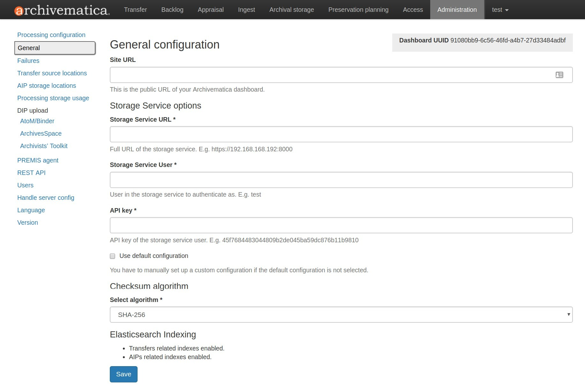Open the Select algorithm dropdown
The width and height of the screenshot is (585, 392).
click(341, 315)
